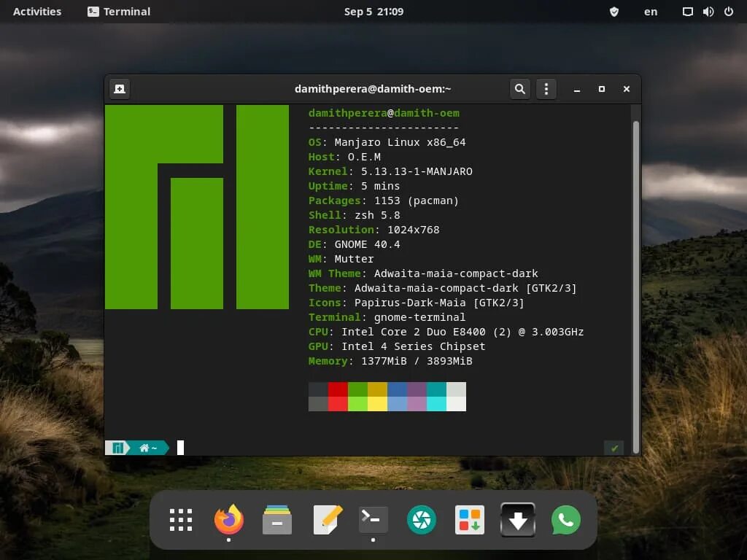Maximize the terminal window

602,89
